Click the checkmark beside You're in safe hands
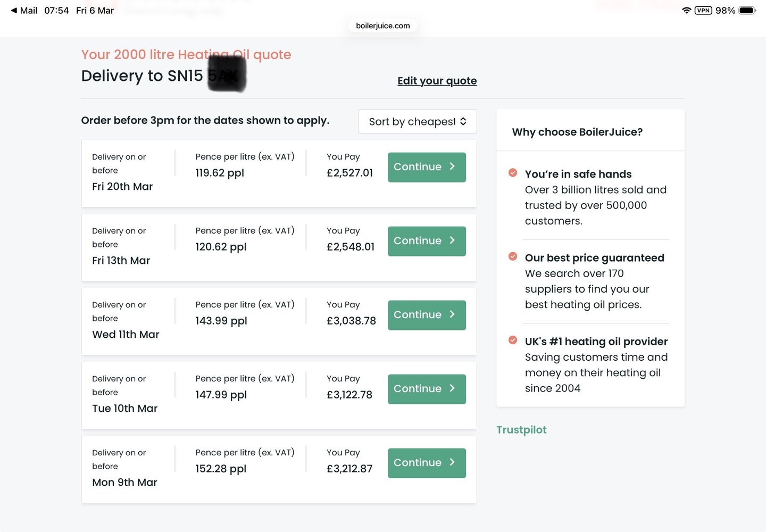The height and width of the screenshot is (532, 766). [513, 173]
